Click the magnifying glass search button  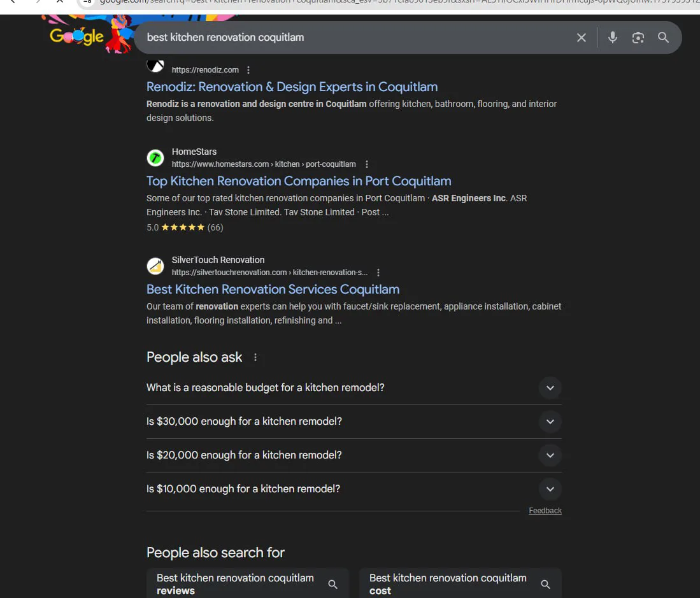664,38
